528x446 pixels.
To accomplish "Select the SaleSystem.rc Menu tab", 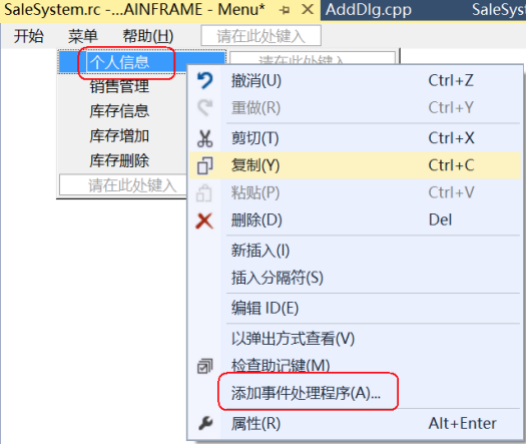I will [x=135, y=10].
